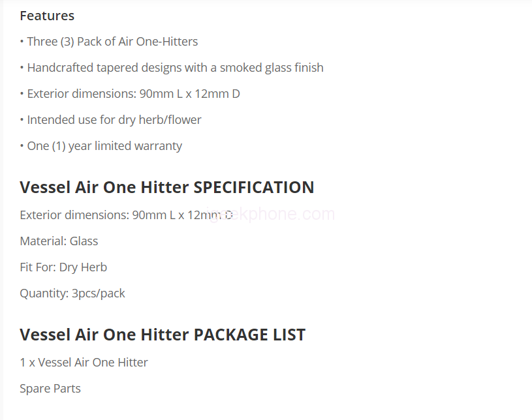
Task: Select the 'Material: Glass' line
Action: (59, 241)
